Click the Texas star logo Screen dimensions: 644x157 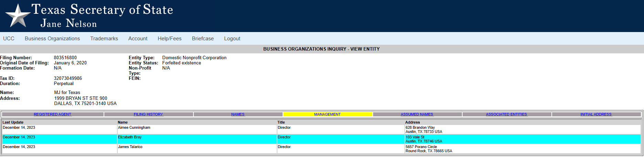point(18,16)
